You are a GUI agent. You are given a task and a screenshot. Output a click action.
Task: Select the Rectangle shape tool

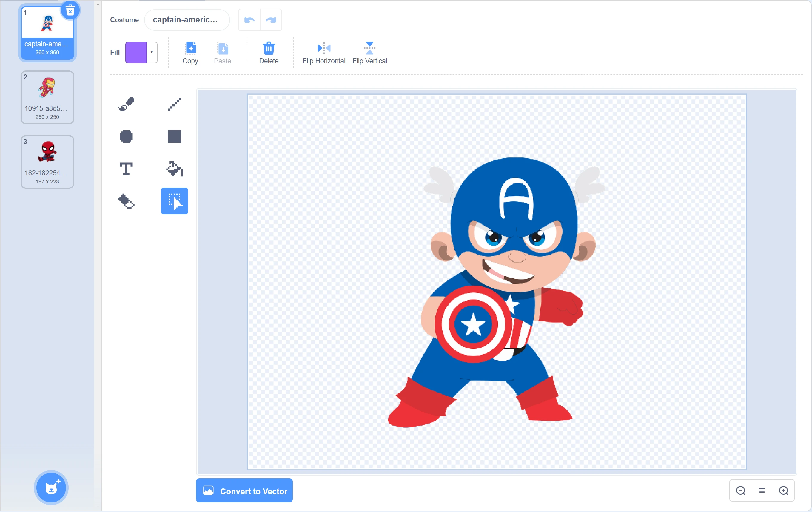click(174, 136)
